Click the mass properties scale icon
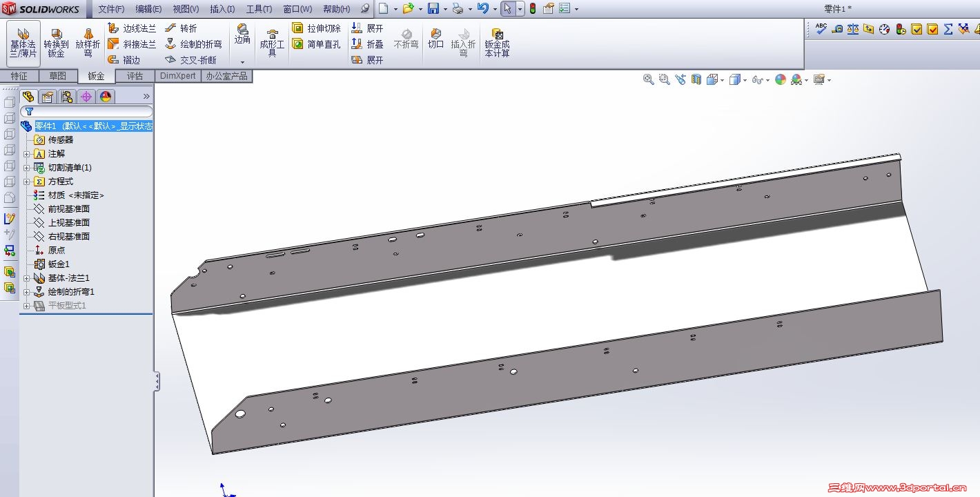The width and height of the screenshot is (980, 497). tap(853, 29)
